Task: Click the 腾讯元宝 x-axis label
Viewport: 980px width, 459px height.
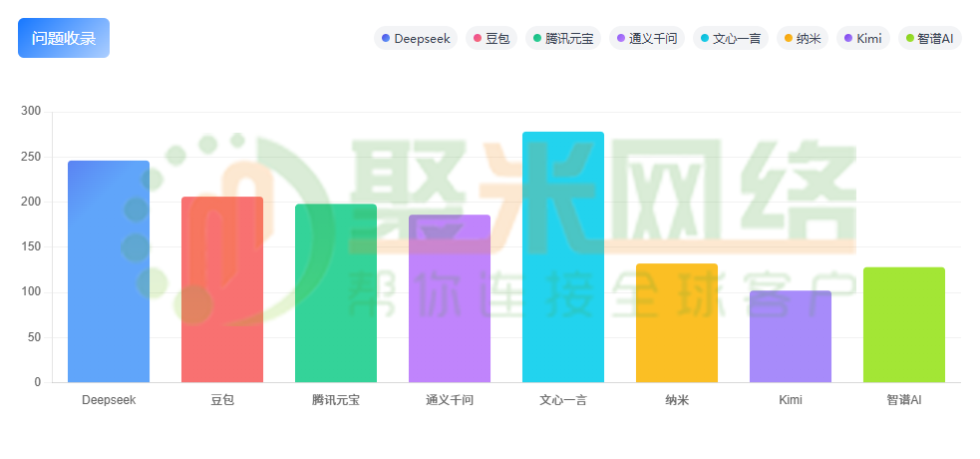Action: [336, 400]
